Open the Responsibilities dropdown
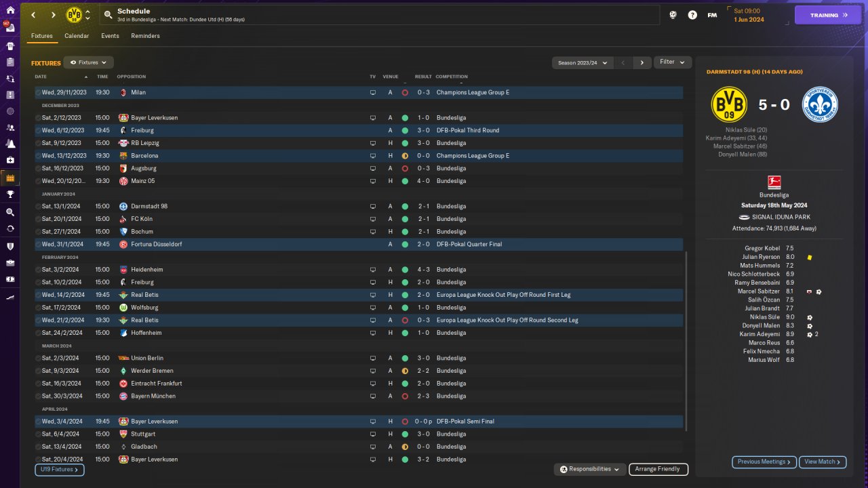 click(590, 469)
